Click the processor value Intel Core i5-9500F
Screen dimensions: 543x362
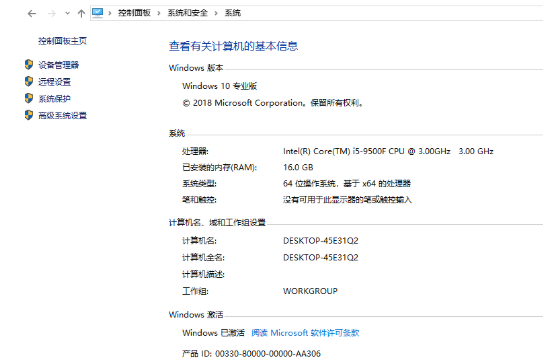coord(388,151)
